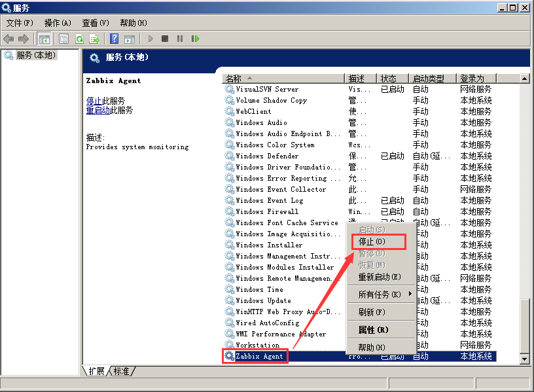Viewport: 534px width, 392px height.
Task: Click the Back arrow toolbar icon
Action: (9, 39)
